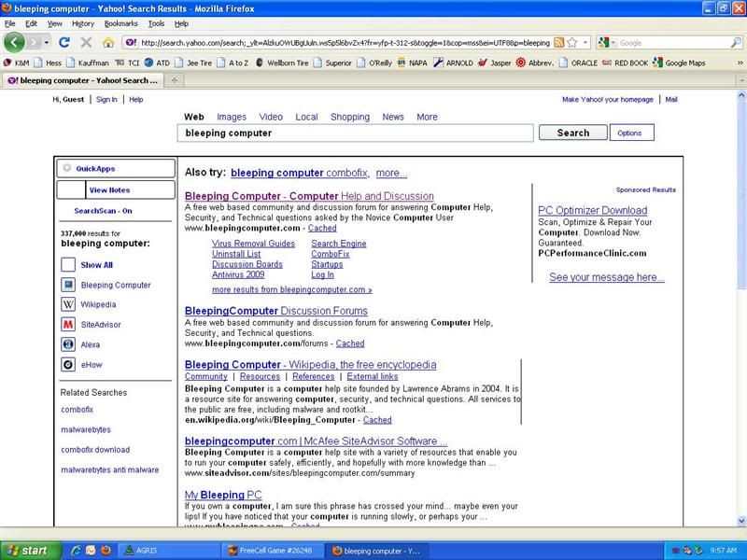Viewport: 747px width, 560px height.
Task: Open the Jasper bookmark
Action: point(494,63)
